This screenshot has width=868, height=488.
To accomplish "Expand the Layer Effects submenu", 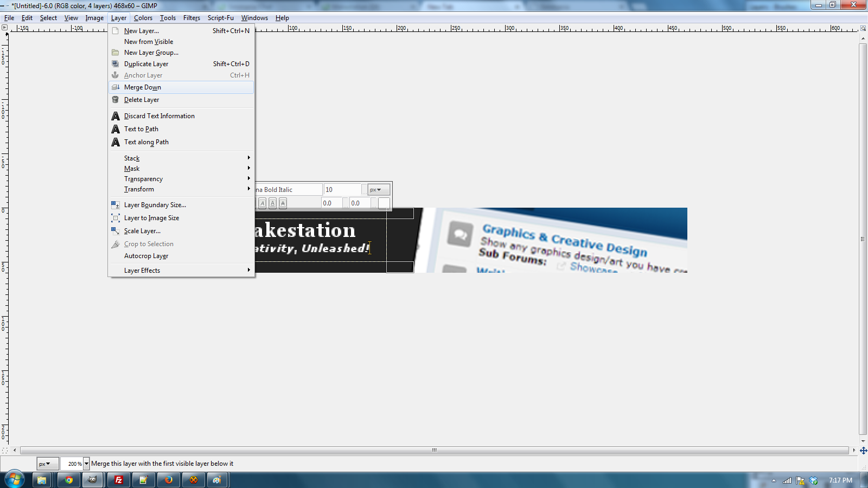I will coord(181,271).
